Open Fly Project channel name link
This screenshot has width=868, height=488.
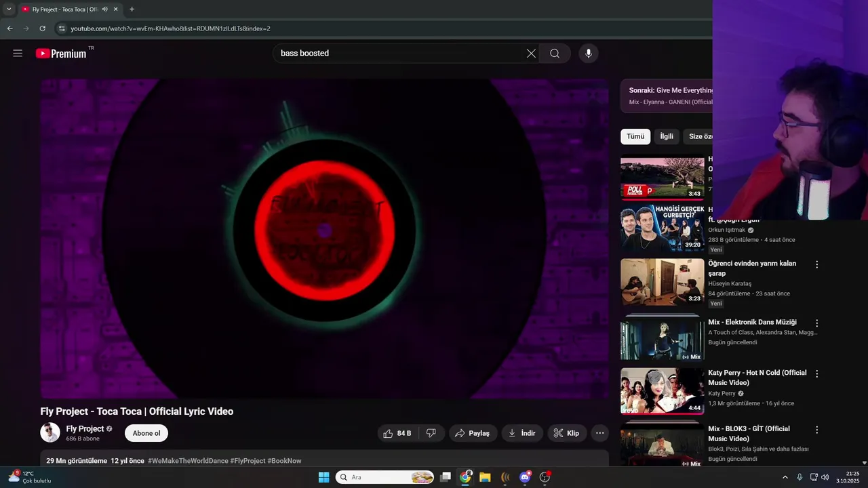click(x=85, y=428)
